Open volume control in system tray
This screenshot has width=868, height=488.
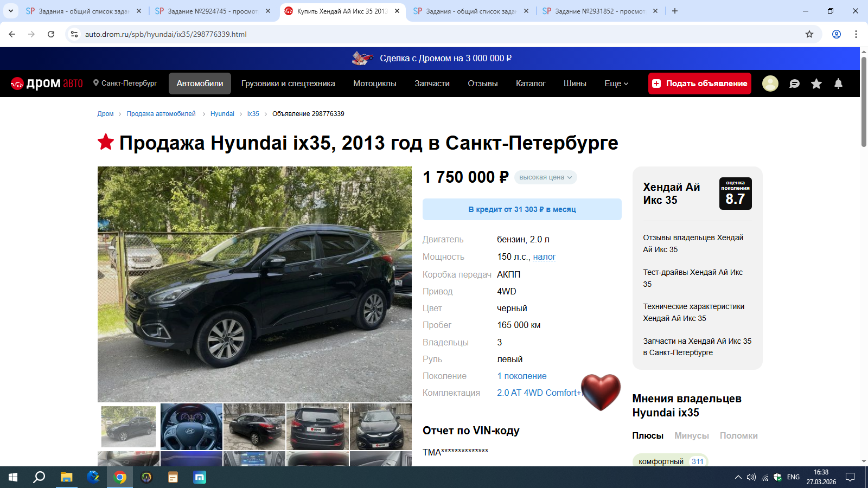751,477
